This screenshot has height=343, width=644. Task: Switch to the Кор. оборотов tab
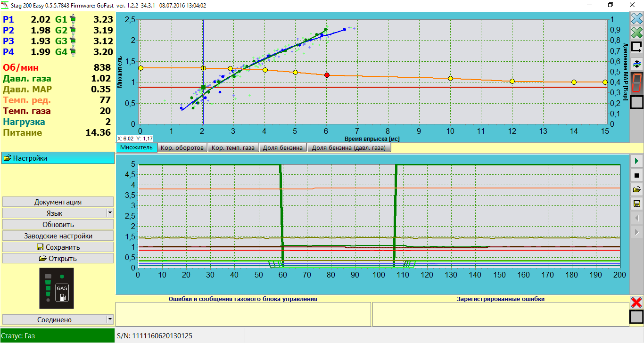tap(182, 148)
